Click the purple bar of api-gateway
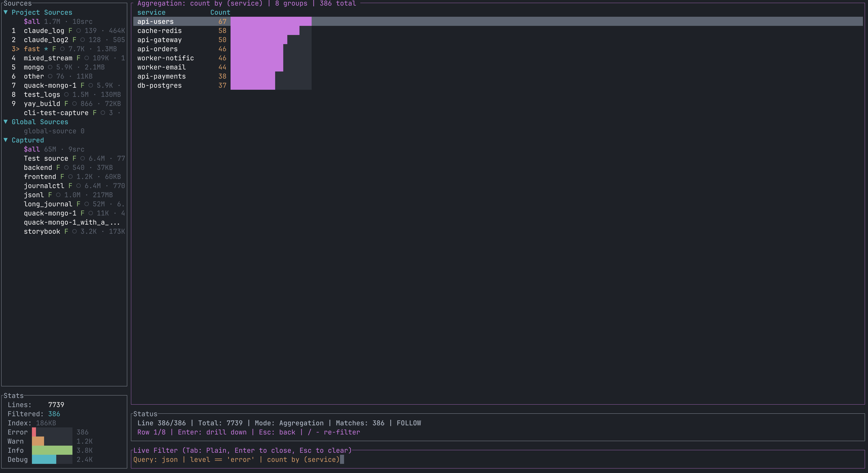Screen dimensions: 868x473 pyautogui.click(x=259, y=40)
